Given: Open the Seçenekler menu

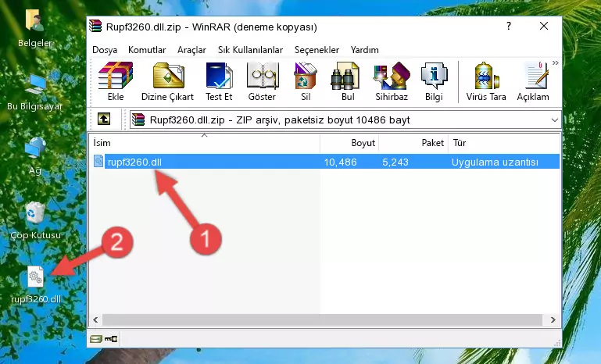Looking at the screenshot, I should pyautogui.click(x=317, y=50).
